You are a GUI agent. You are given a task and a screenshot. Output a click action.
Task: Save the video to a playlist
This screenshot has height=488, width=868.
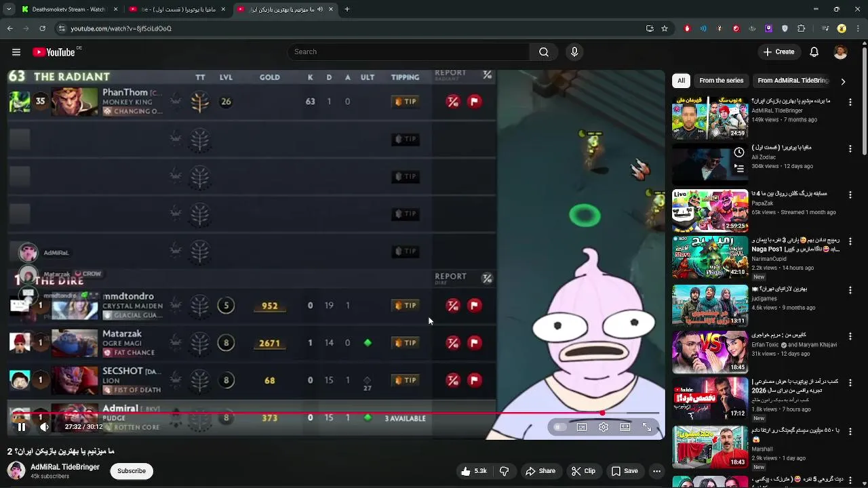point(625,471)
